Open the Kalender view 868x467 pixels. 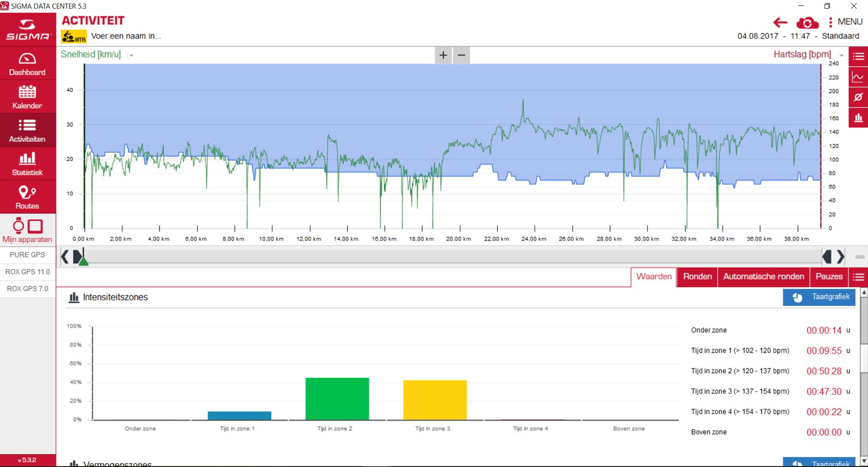(x=27, y=97)
